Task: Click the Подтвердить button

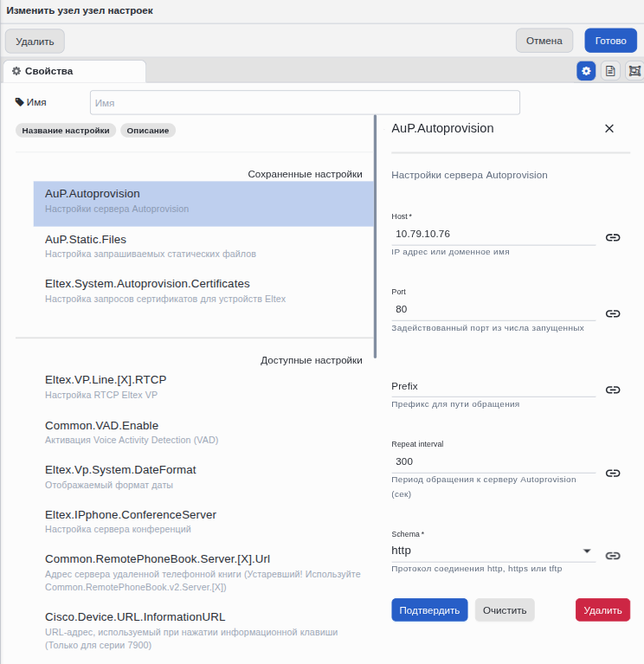Action: pyautogui.click(x=429, y=610)
